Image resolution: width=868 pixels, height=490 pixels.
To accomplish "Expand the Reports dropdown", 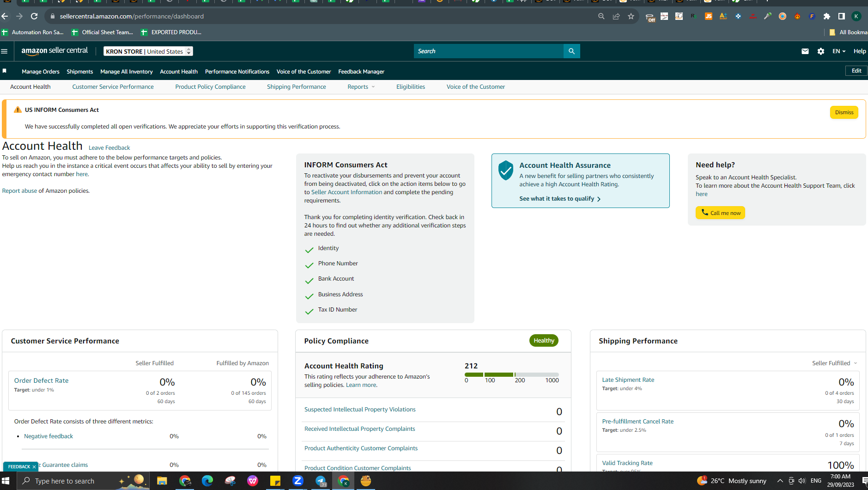I will pyautogui.click(x=361, y=87).
